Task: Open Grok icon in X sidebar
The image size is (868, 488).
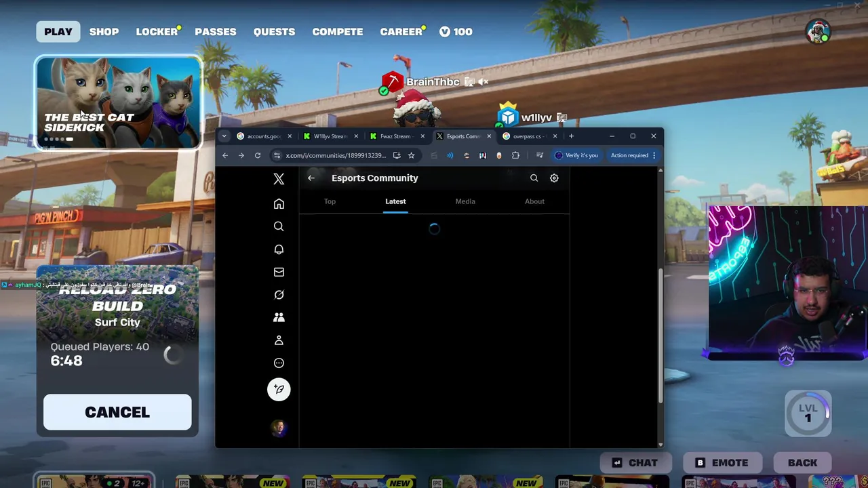Action: click(279, 295)
